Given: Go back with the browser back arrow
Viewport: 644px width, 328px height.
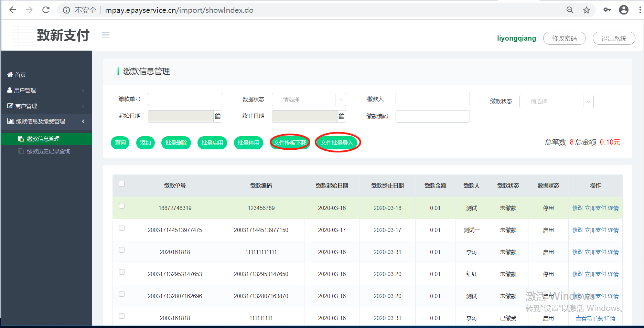Looking at the screenshot, I should tap(13, 10).
